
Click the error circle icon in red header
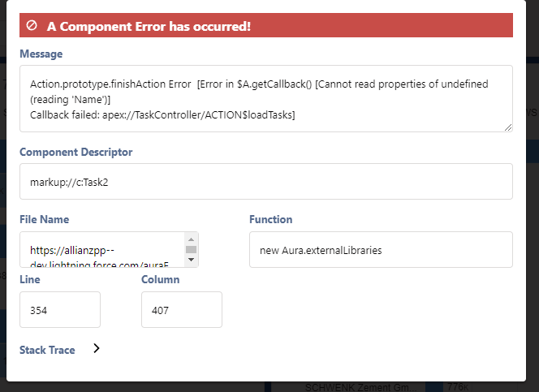click(32, 26)
